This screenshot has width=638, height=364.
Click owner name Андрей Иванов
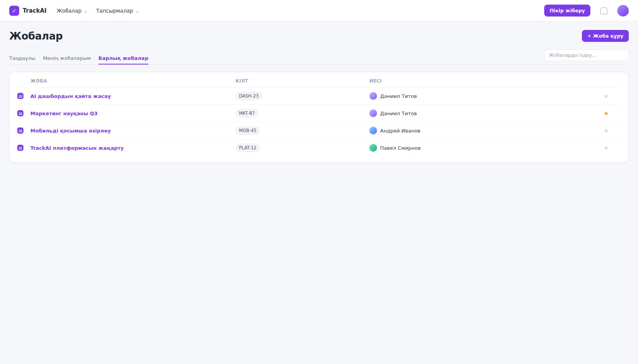(x=400, y=131)
